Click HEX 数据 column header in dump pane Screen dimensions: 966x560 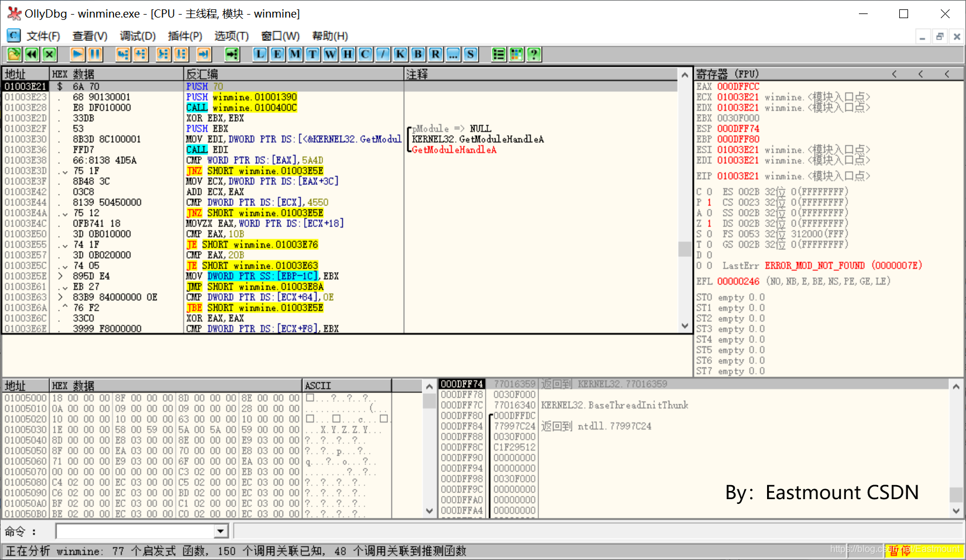point(176,386)
